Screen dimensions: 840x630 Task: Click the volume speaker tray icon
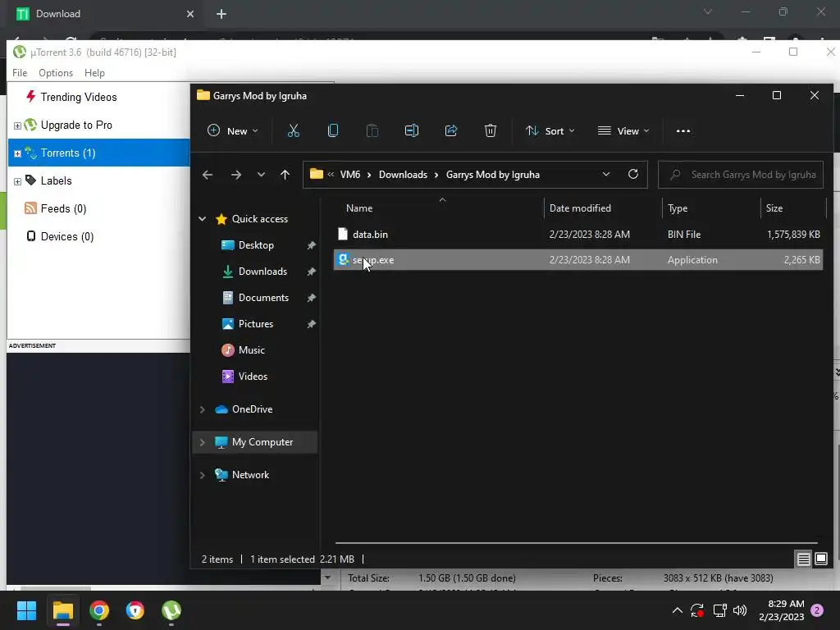pos(740,610)
